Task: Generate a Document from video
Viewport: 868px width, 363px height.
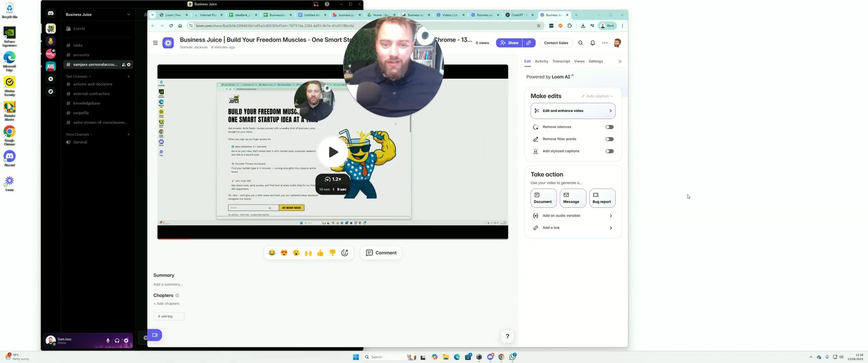Action: tap(544, 198)
